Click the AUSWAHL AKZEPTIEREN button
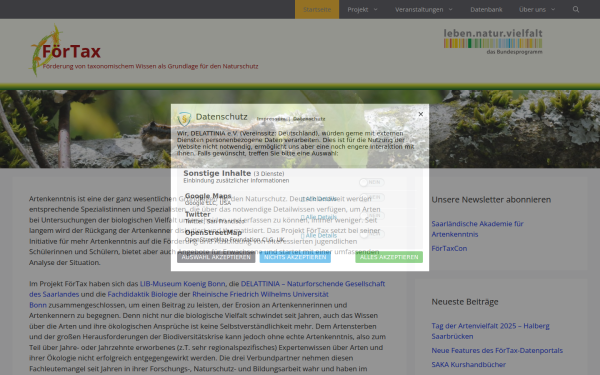 tap(216, 257)
